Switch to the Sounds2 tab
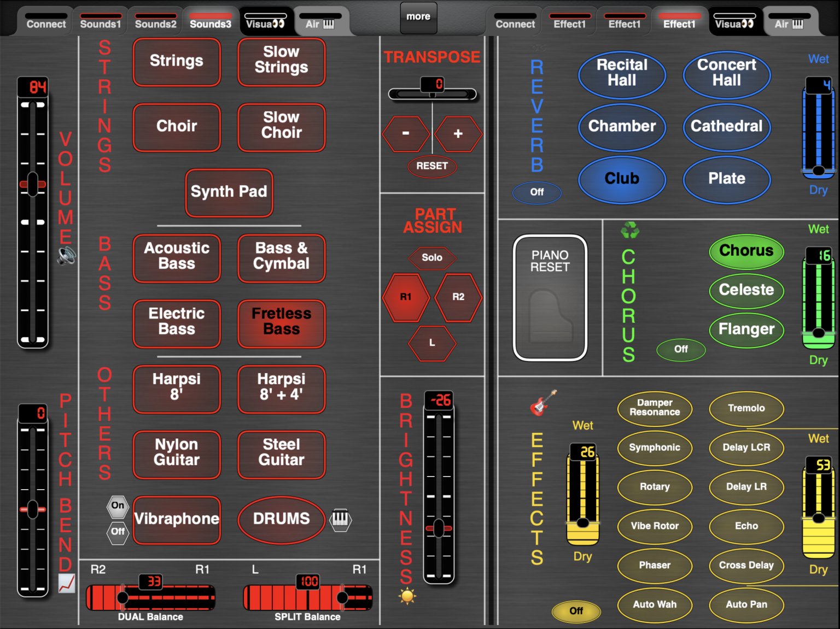840x629 pixels. tap(156, 22)
